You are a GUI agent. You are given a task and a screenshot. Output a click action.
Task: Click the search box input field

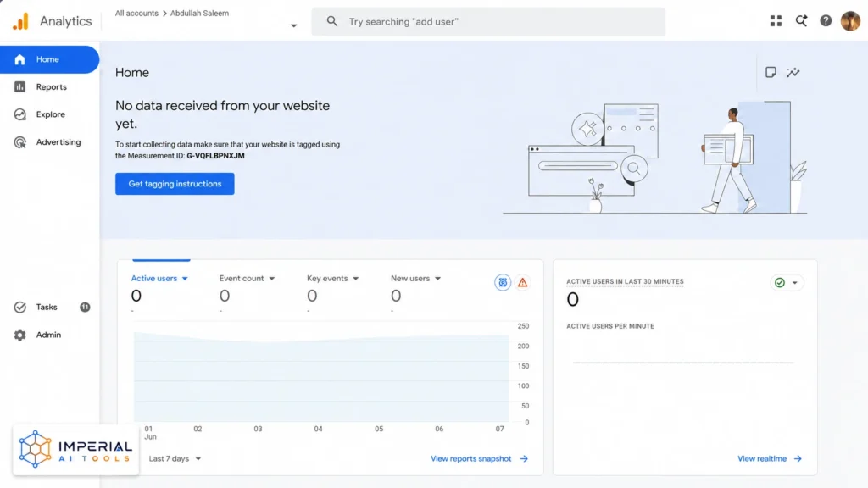pos(488,21)
